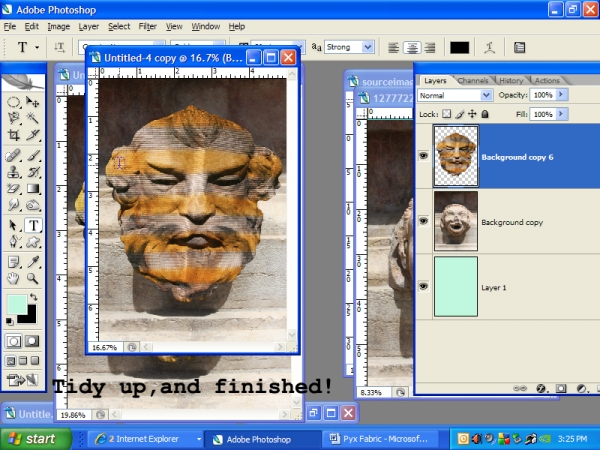The width and height of the screenshot is (600, 450).
Task: Switch to the Actions tab
Action: 547,80
